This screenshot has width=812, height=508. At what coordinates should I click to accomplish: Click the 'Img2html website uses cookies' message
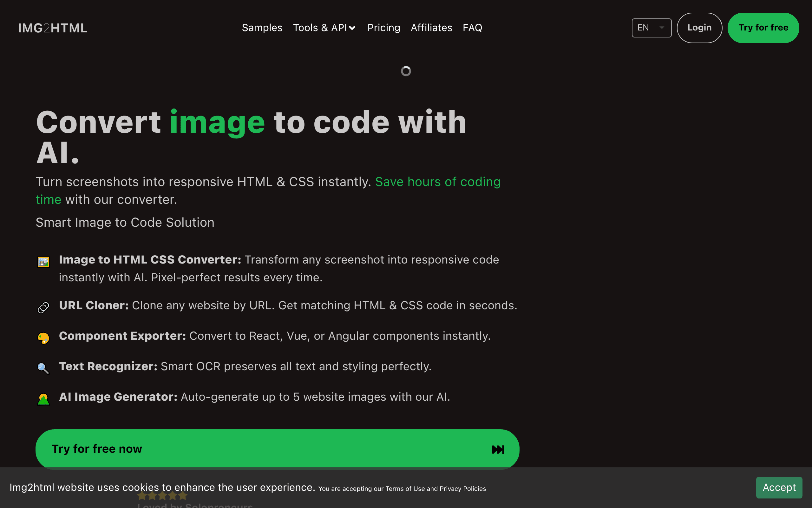(x=162, y=487)
